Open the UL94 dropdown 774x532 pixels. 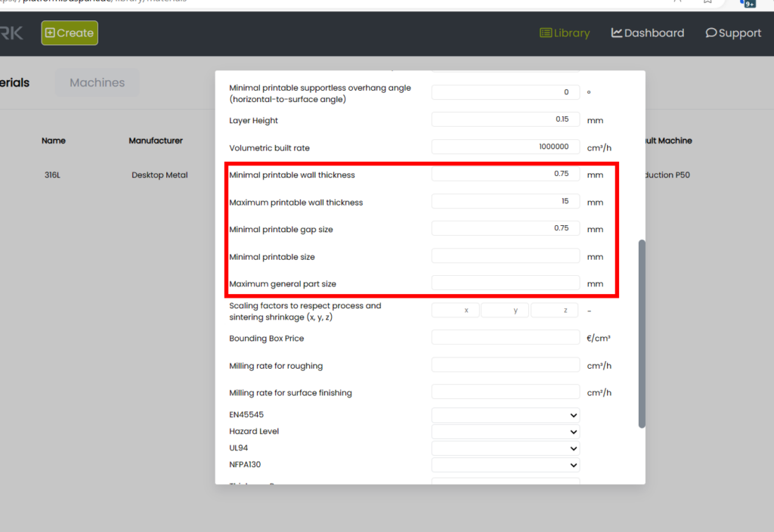(505, 448)
